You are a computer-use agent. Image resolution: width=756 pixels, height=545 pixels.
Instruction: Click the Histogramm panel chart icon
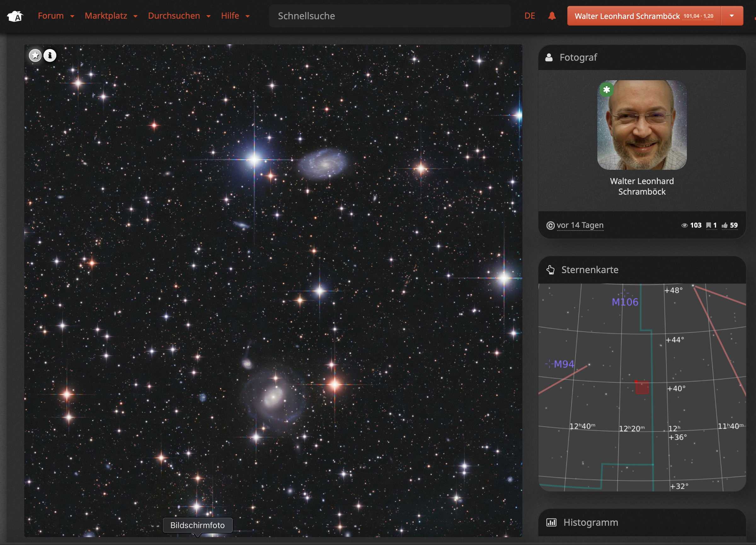[551, 522]
